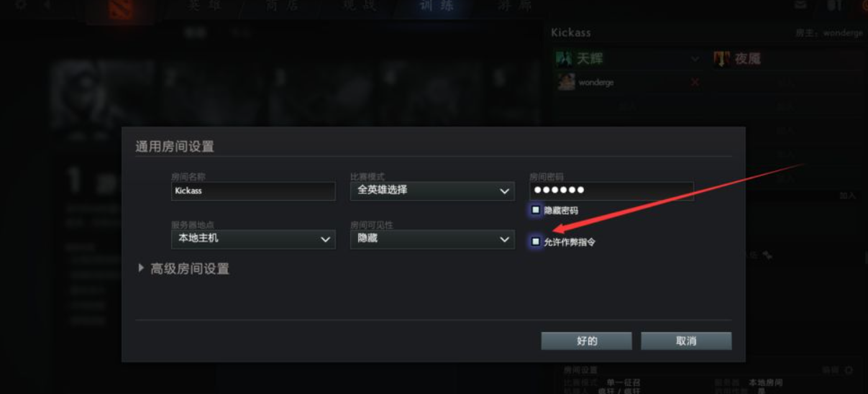
Task: Enable the 允许作弊指令 cheats checkbox
Action: pos(536,242)
